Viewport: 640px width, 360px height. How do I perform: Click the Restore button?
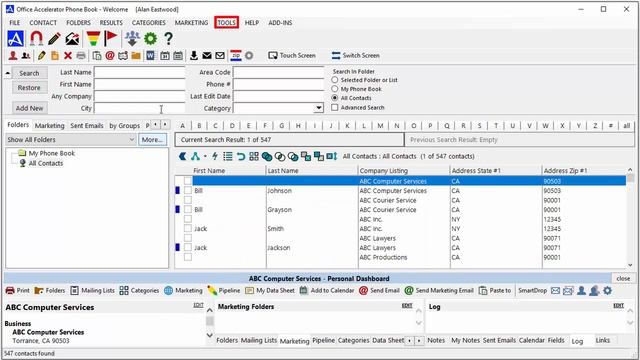pos(29,88)
